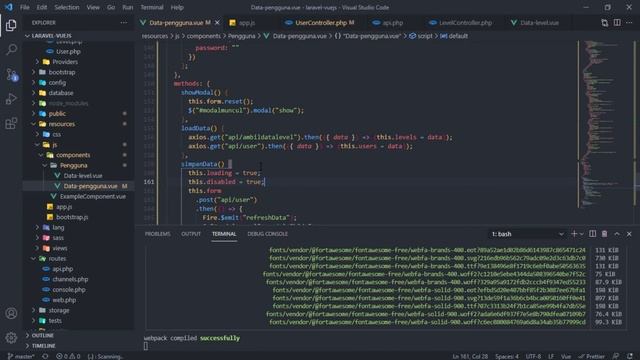Switch to the app.js editor tab
The image size is (640, 360).
[247, 23]
